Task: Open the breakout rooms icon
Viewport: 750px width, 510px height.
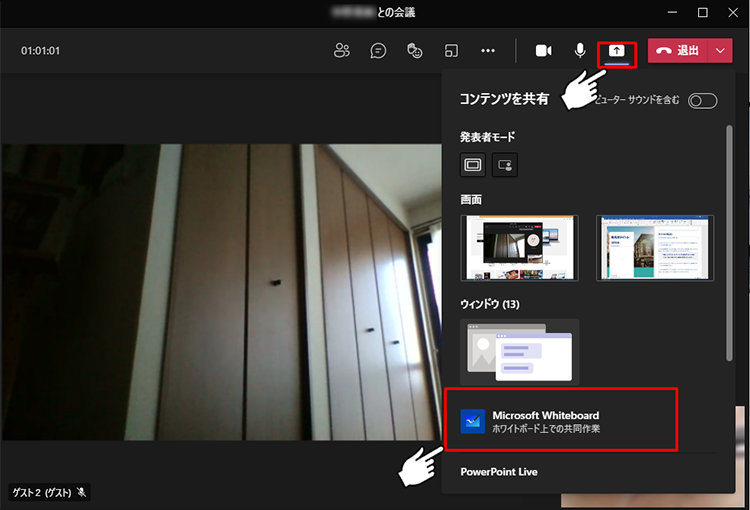Action: [x=451, y=50]
